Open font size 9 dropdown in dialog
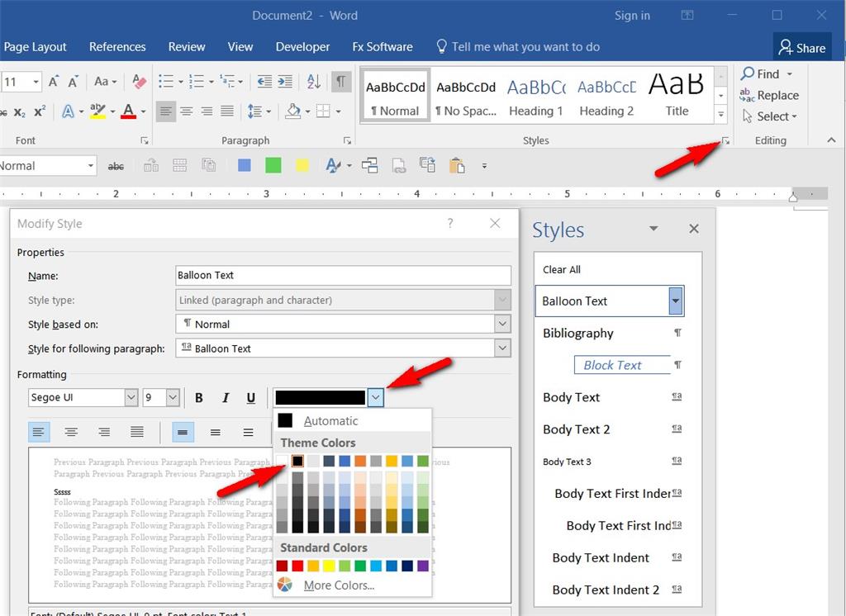Viewport: 846px width, 616px height. (173, 397)
